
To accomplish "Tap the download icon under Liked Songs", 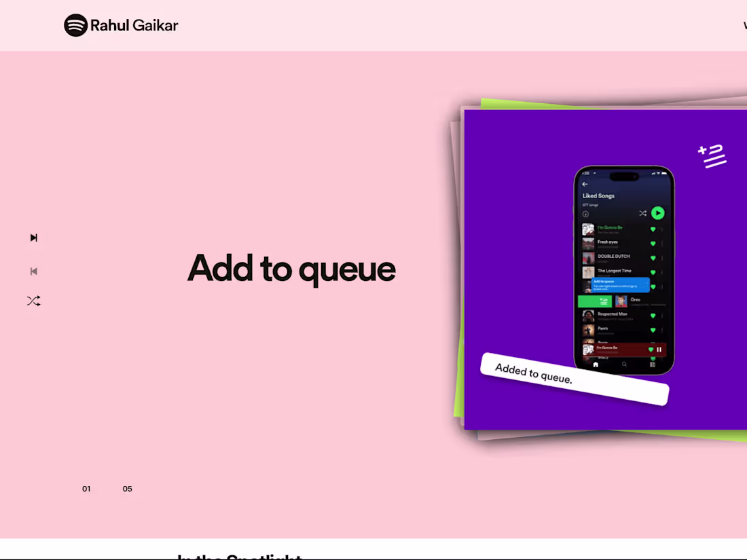I will click(585, 212).
